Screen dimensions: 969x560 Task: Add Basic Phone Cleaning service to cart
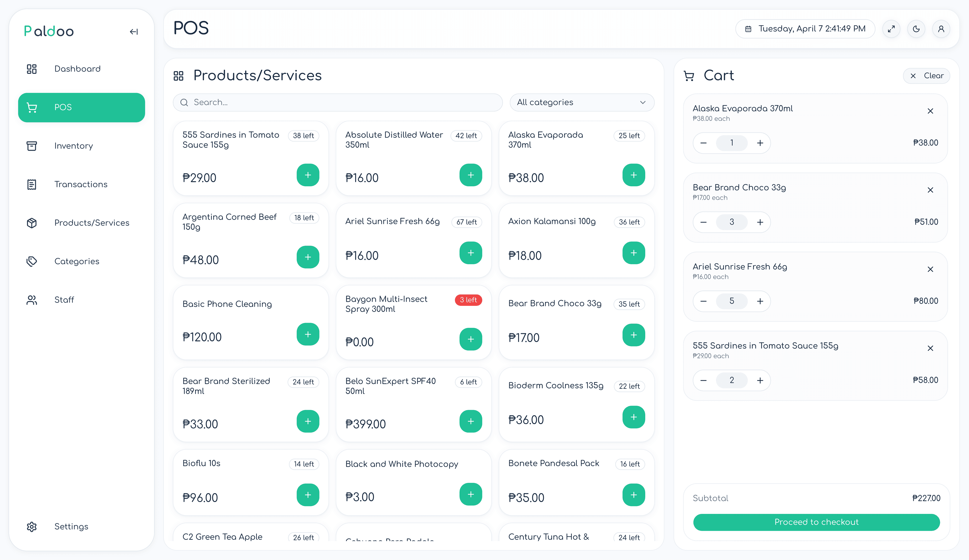[308, 334]
